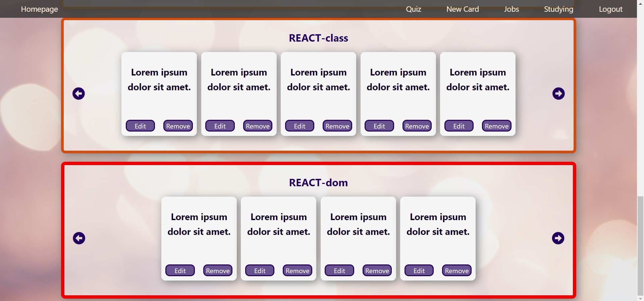Open the Quiz page
This screenshot has width=644, height=301.
(414, 9)
